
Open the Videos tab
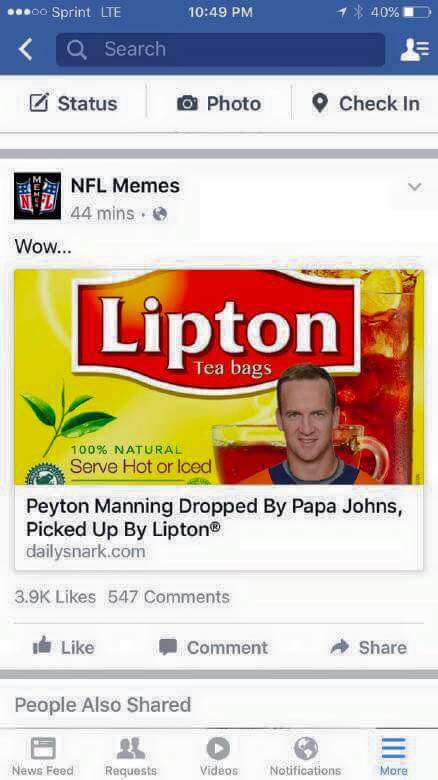[x=219, y=756]
